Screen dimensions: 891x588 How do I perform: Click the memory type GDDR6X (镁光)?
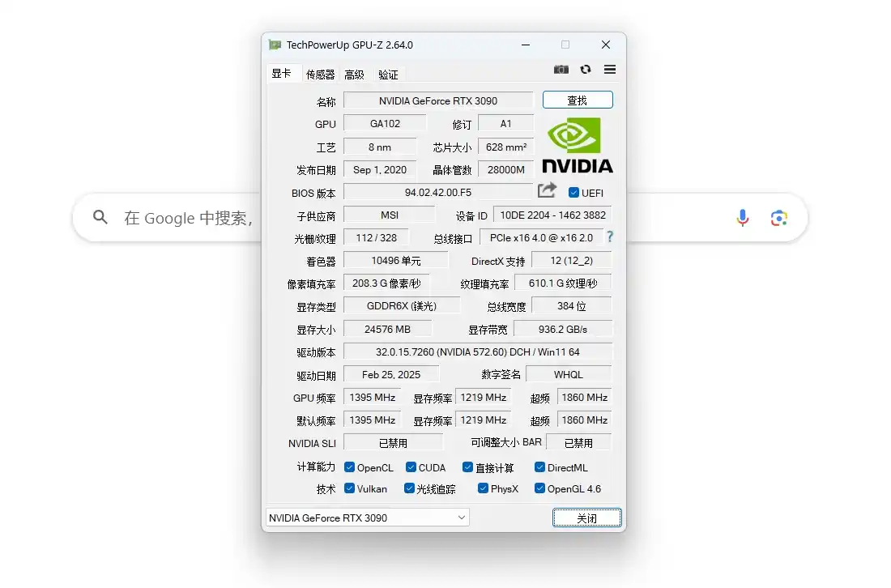point(402,305)
